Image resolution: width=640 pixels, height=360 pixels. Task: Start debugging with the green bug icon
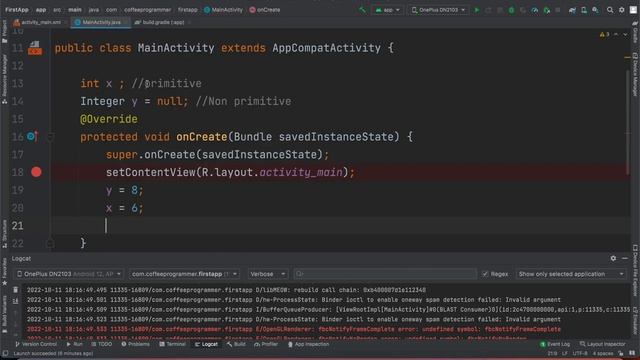(x=511, y=10)
